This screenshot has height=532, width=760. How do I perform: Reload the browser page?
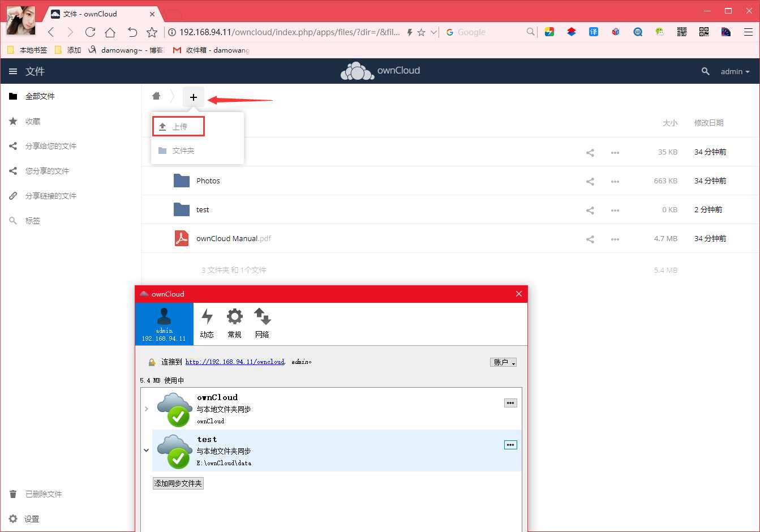coord(90,32)
